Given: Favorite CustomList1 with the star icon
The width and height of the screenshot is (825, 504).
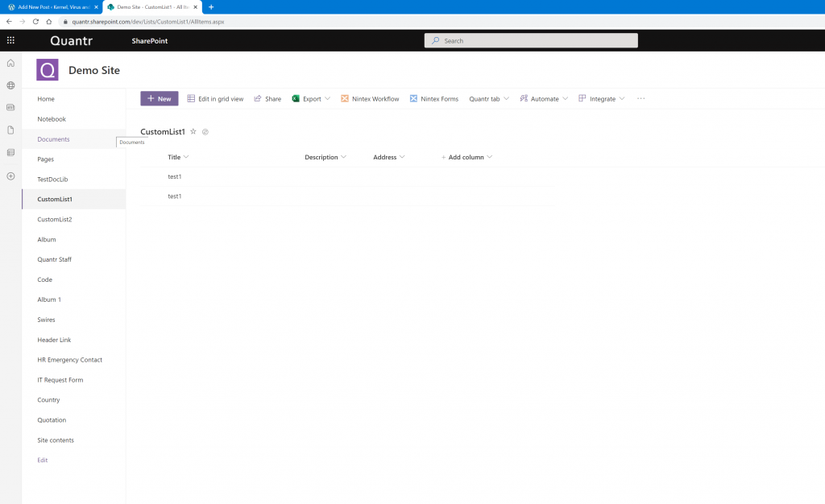Looking at the screenshot, I should click(x=193, y=131).
